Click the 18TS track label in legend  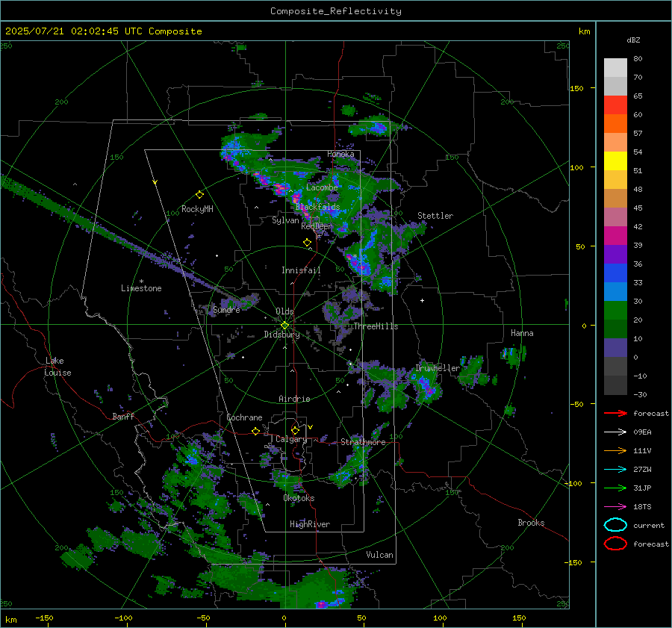pos(642,507)
